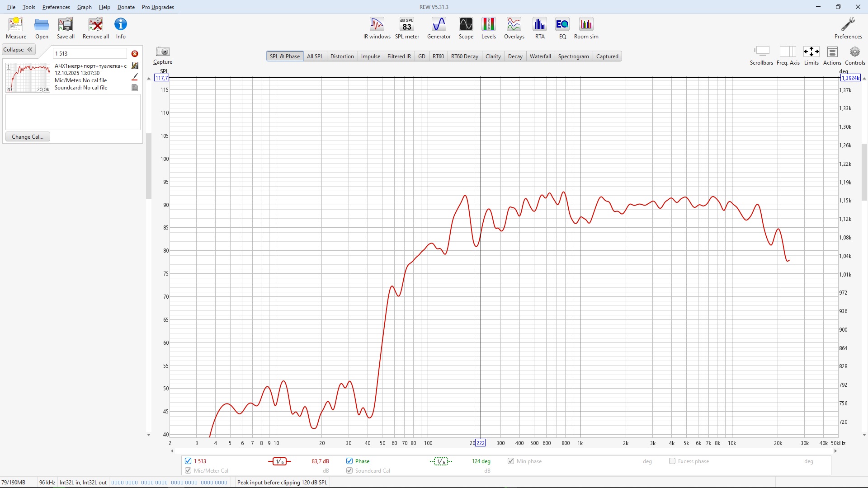Viewport: 868px width, 488px height.
Task: Open the SPL trace smoothing selector
Action: pyautogui.click(x=280, y=461)
